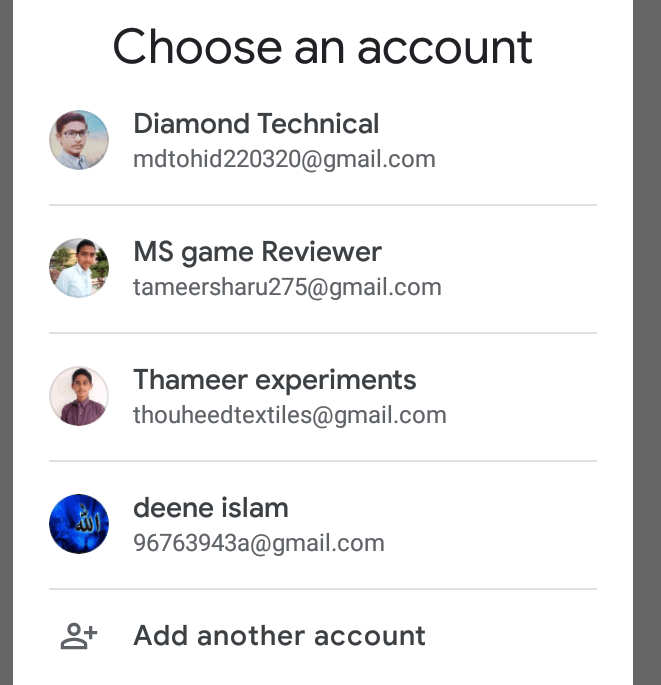Click the add person icon
The height and width of the screenshot is (685, 661).
pos(79,636)
